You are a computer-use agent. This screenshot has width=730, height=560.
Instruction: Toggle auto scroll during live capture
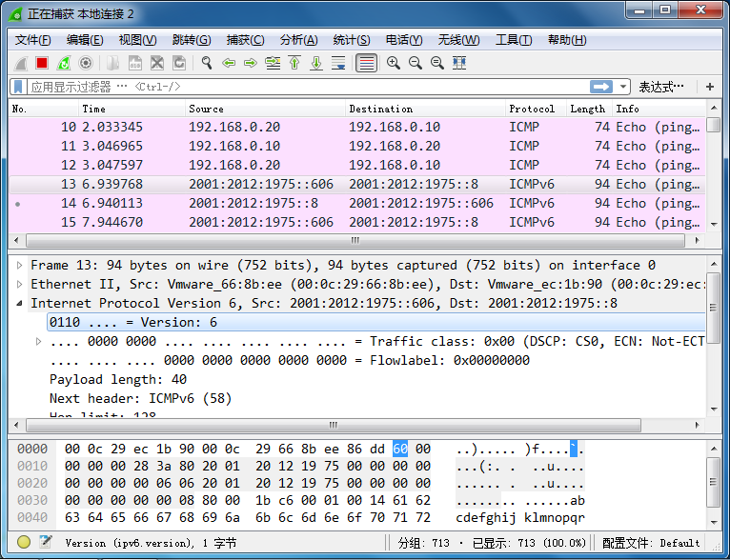point(338,63)
